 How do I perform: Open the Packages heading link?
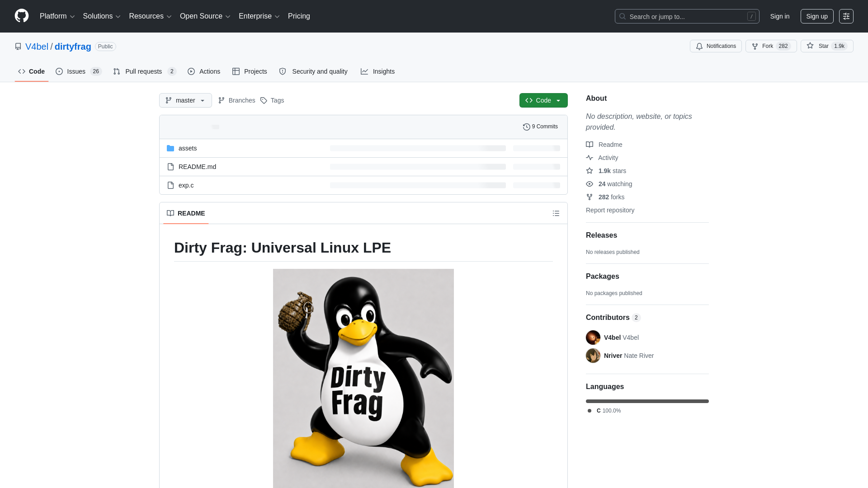pyautogui.click(x=602, y=277)
